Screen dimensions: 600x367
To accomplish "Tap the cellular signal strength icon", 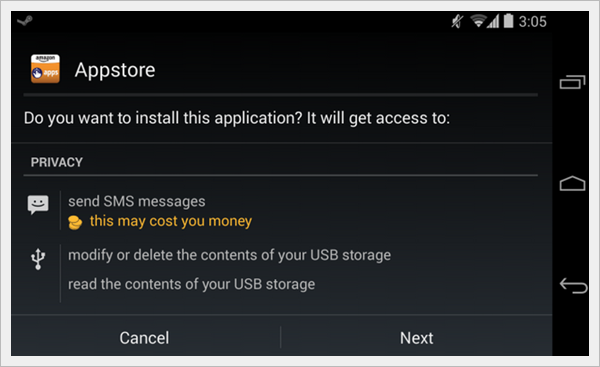I will click(x=493, y=21).
